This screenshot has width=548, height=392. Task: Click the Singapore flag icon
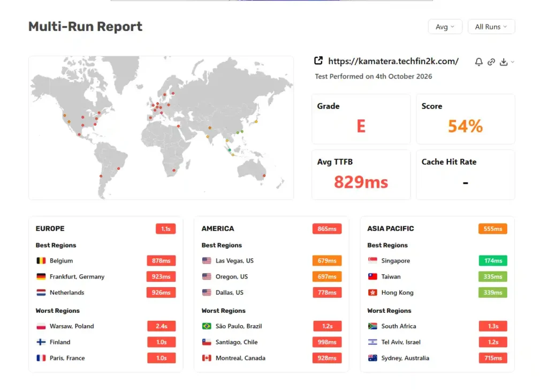(372, 260)
